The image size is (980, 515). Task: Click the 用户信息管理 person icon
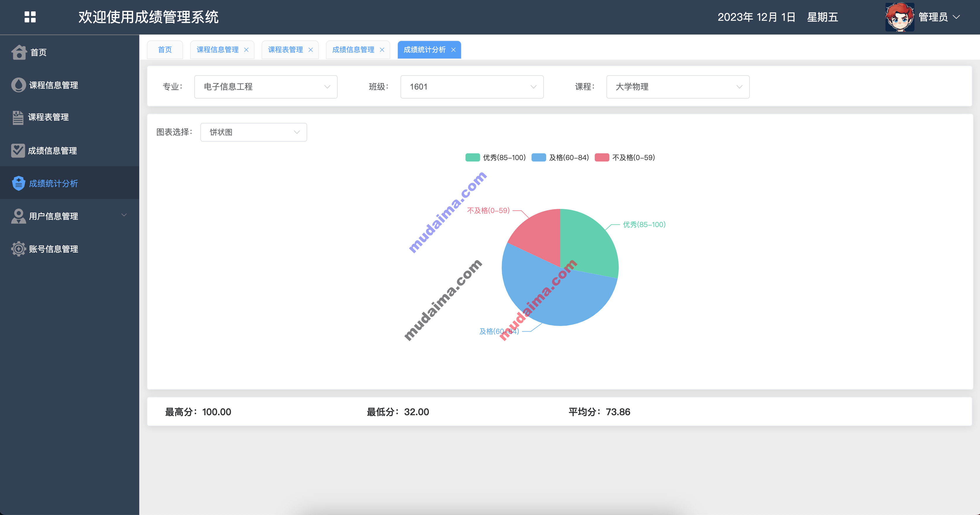(18, 216)
